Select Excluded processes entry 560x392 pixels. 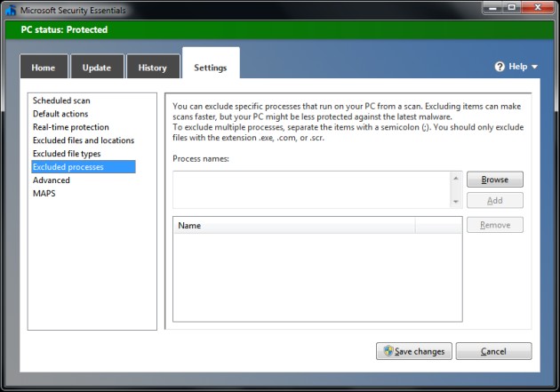(84, 167)
